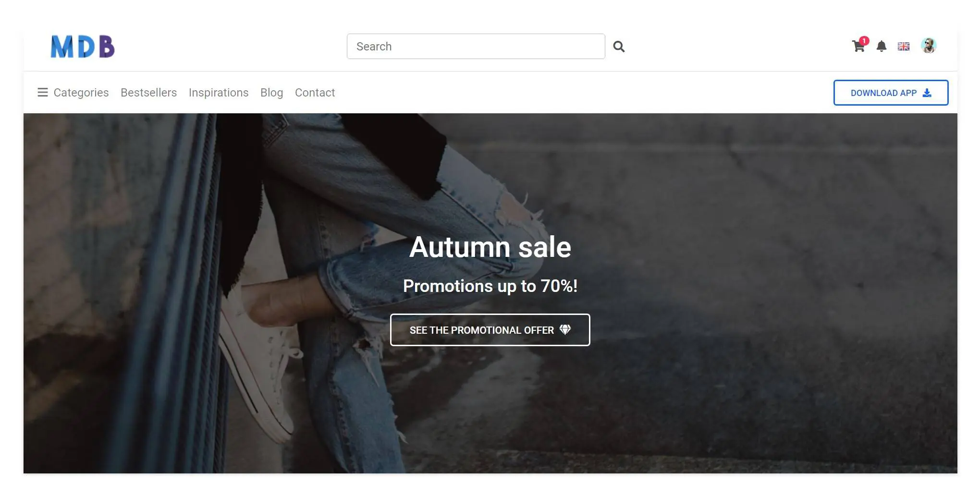980x496 pixels.
Task: Go to the Bestsellers page
Action: [x=148, y=93]
